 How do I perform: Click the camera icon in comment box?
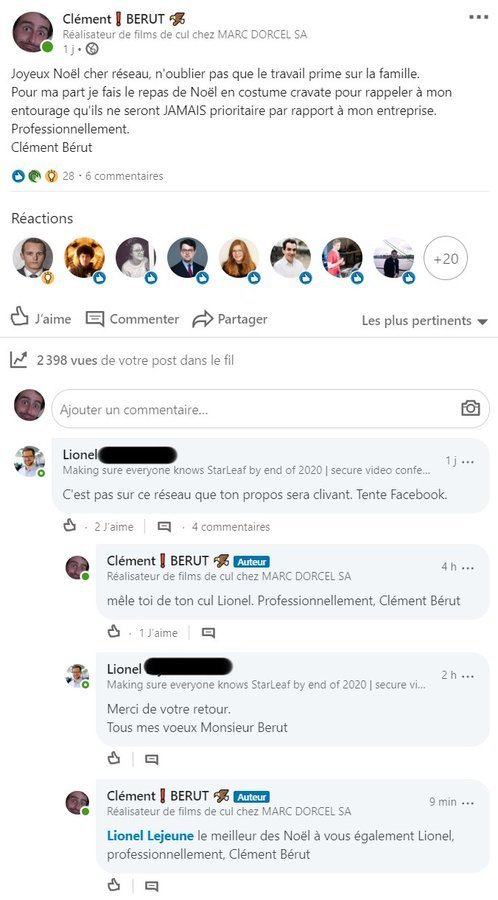(x=470, y=408)
